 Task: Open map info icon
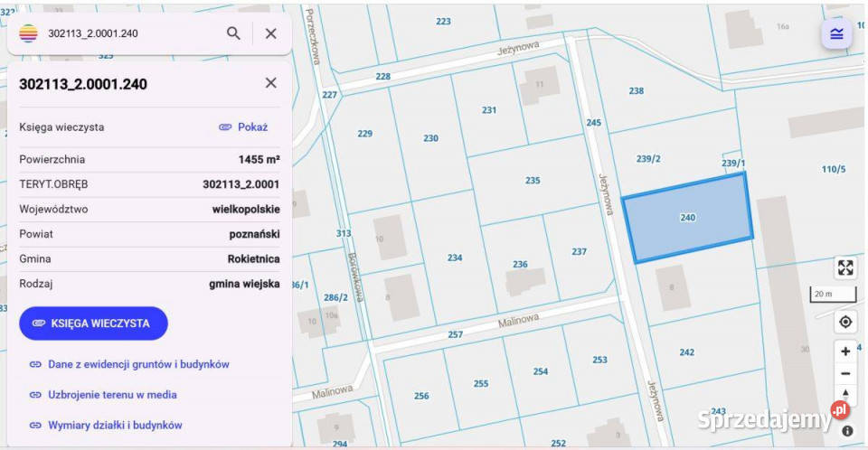[847, 431]
